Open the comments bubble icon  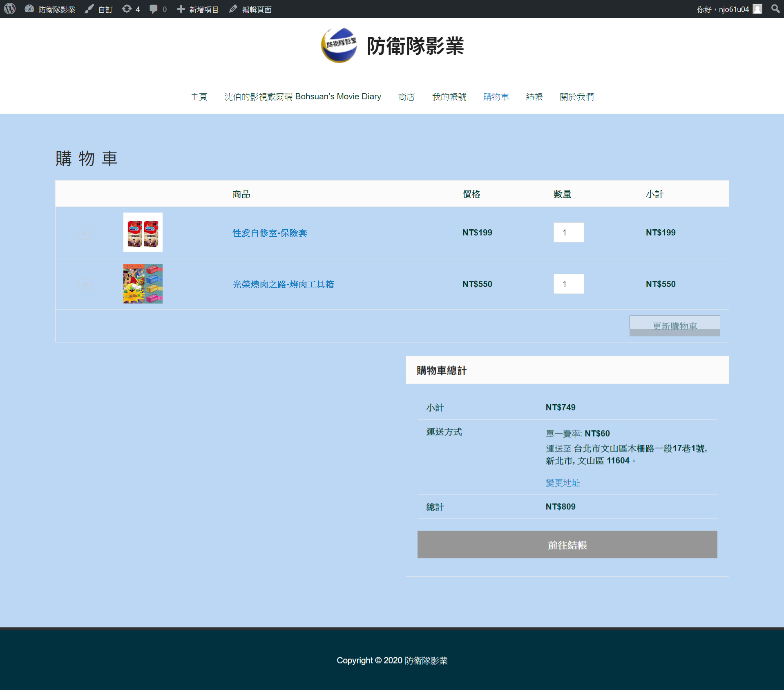coord(154,9)
